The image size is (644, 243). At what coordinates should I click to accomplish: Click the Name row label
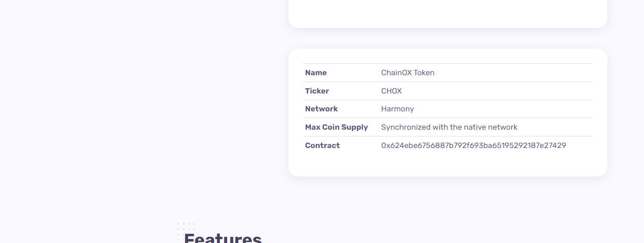click(x=316, y=73)
